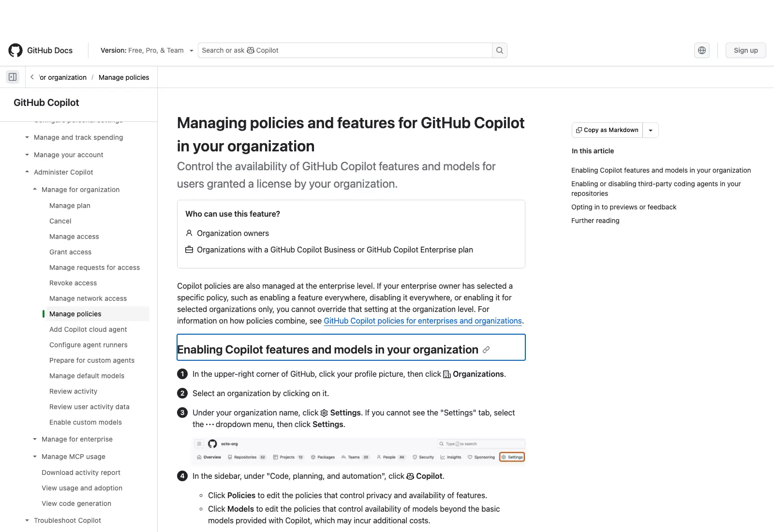Expand Manage and track spending
This screenshot has width=774, height=532.
pyautogui.click(x=78, y=137)
